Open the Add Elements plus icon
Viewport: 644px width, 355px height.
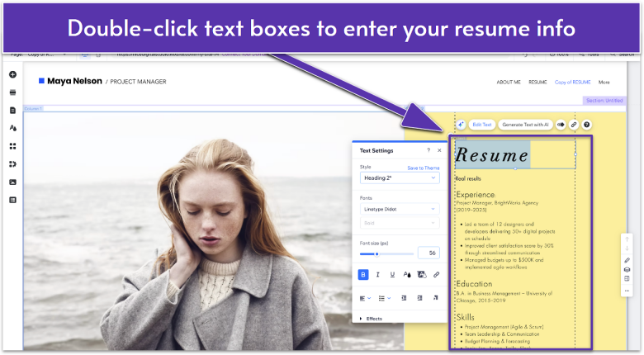click(x=12, y=74)
